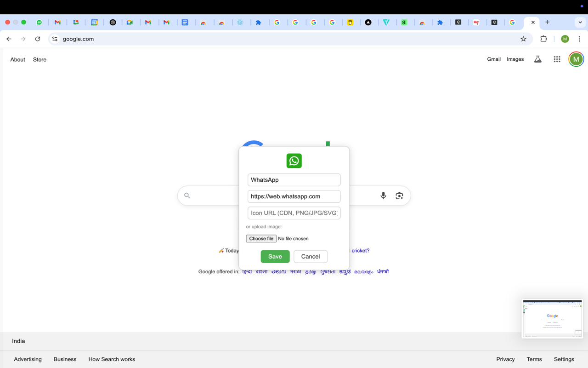Switch to the Google Calendar tab
Image resolution: width=588 pixels, height=368 pixels.
[94, 22]
